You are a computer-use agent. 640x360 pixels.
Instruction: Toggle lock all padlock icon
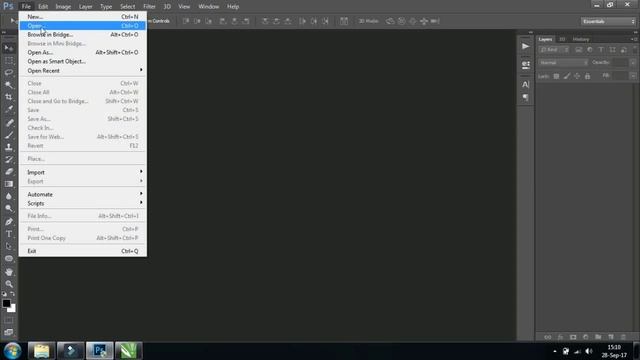click(x=587, y=76)
